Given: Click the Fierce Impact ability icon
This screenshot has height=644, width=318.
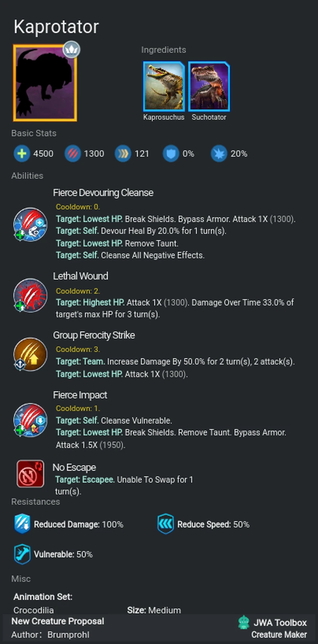Looking at the screenshot, I should point(30,420).
